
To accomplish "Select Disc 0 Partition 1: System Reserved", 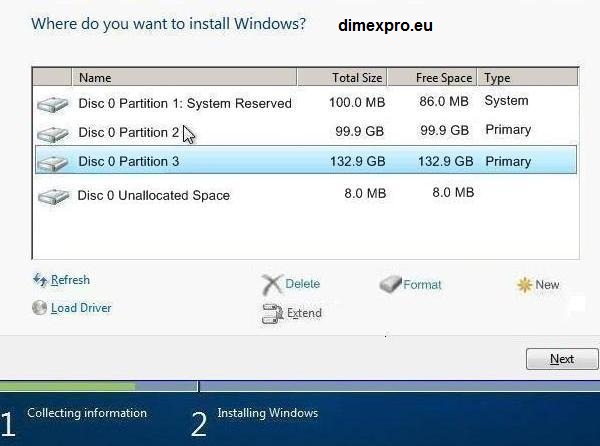I will pos(305,103).
